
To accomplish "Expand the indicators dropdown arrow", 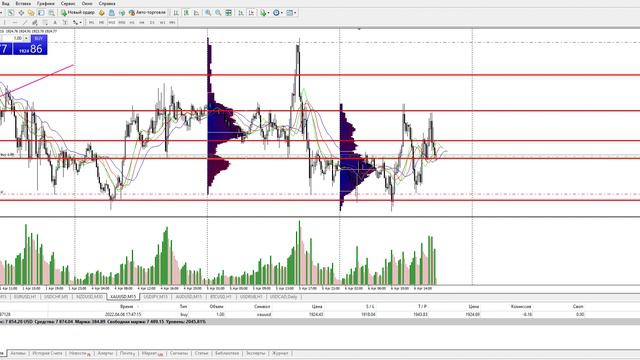I will (x=268, y=13).
